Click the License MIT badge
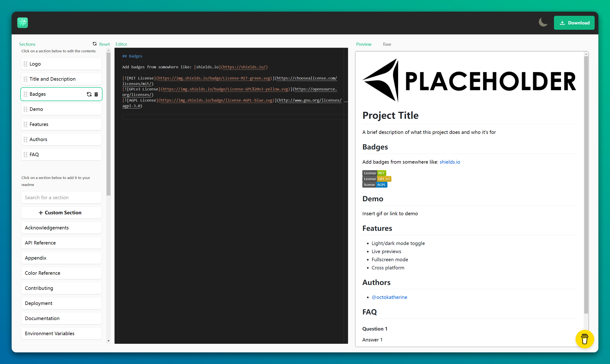Image resolution: width=610 pixels, height=364 pixels. click(374, 173)
